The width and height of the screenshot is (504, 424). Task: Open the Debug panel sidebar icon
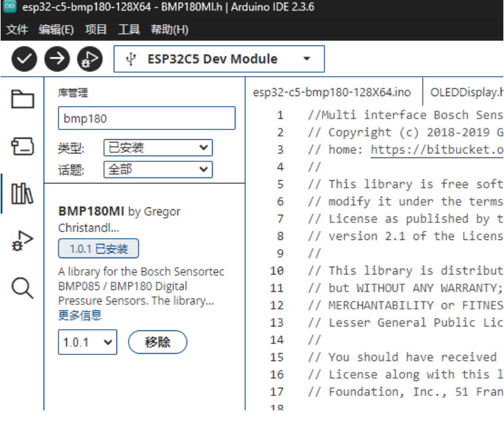pos(22,241)
